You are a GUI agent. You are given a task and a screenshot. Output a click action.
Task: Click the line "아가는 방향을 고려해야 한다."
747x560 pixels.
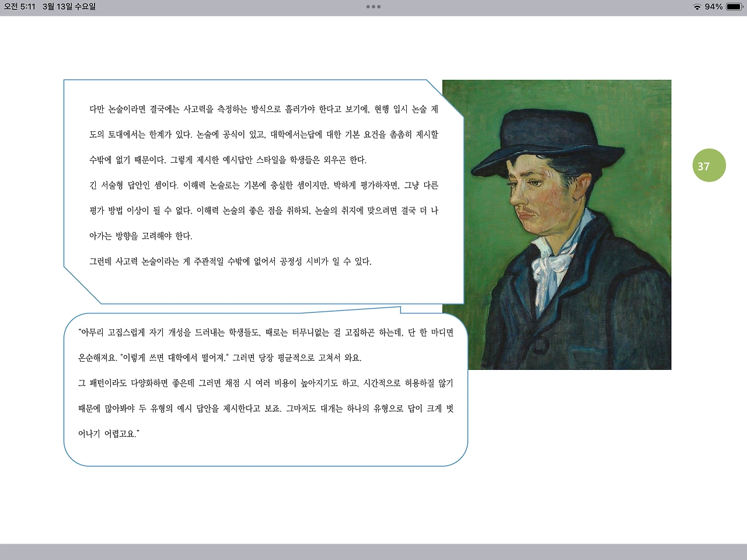[141, 236]
